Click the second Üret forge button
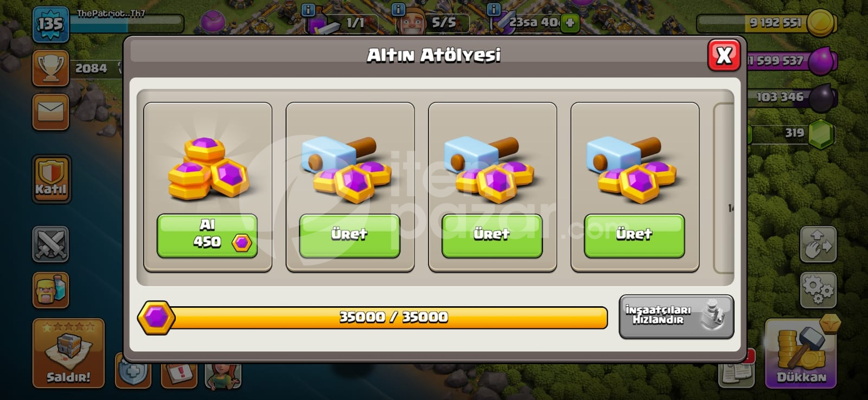This screenshot has width=868, height=400. (x=492, y=235)
